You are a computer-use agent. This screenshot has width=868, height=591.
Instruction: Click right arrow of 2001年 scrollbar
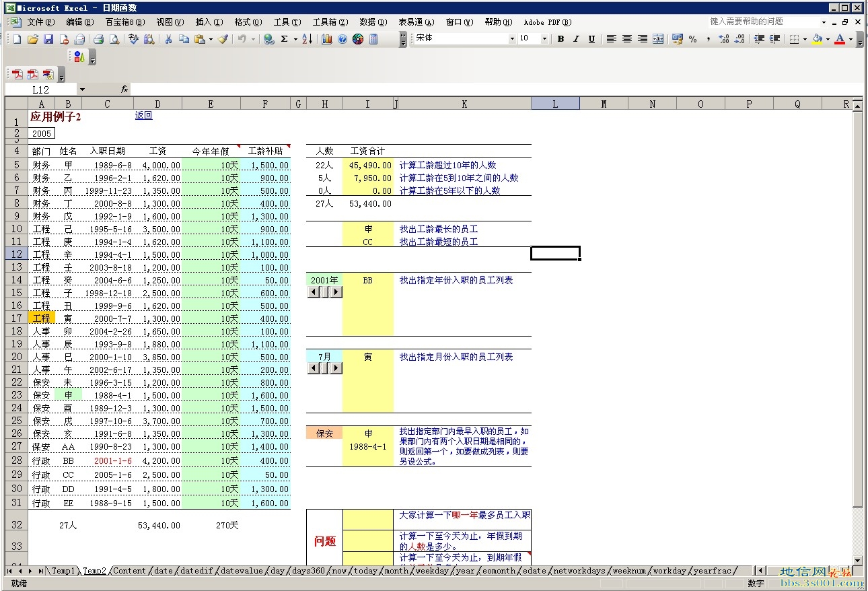tap(336, 292)
